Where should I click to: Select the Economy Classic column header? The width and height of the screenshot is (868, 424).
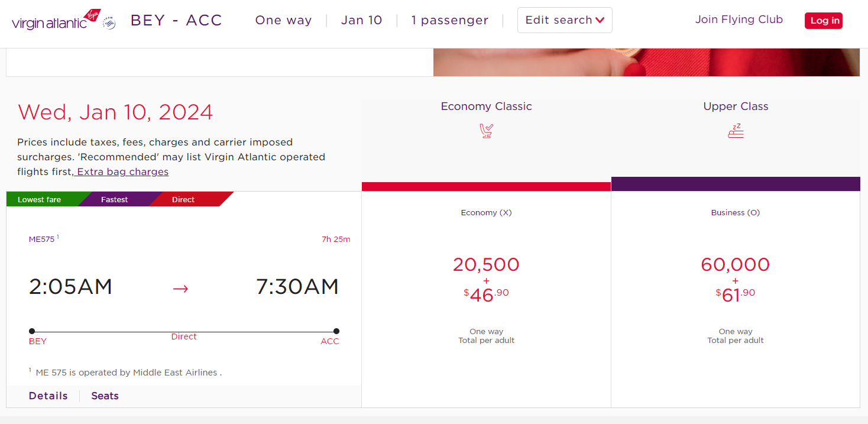coord(486,106)
